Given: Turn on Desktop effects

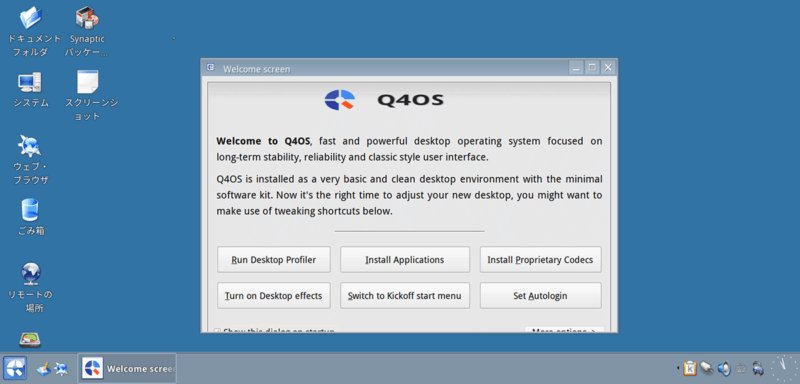Looking at the screenshot, I should [x=273, y=295].
